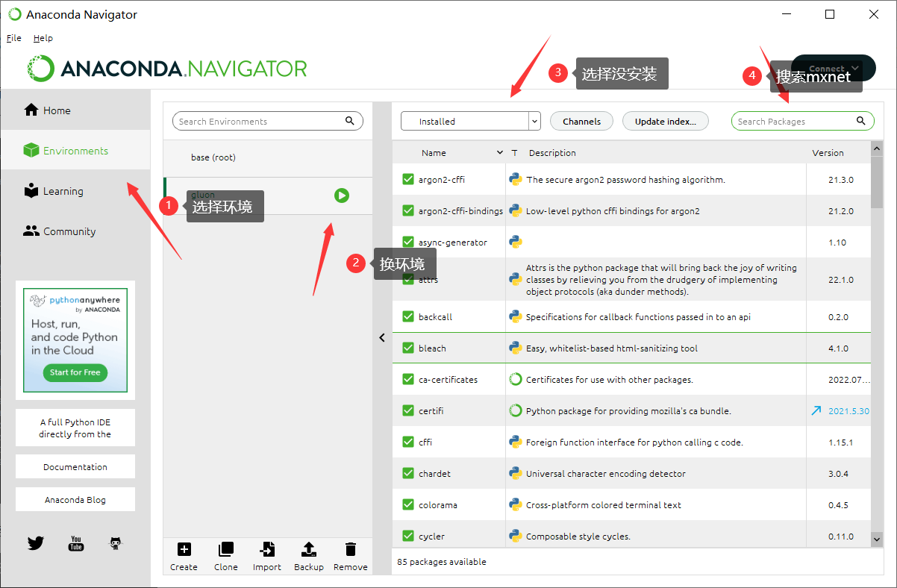The height and width of the screenshot is (588, 897).
Task: Open the Twitter social link icon
Action: pos(36,543)
